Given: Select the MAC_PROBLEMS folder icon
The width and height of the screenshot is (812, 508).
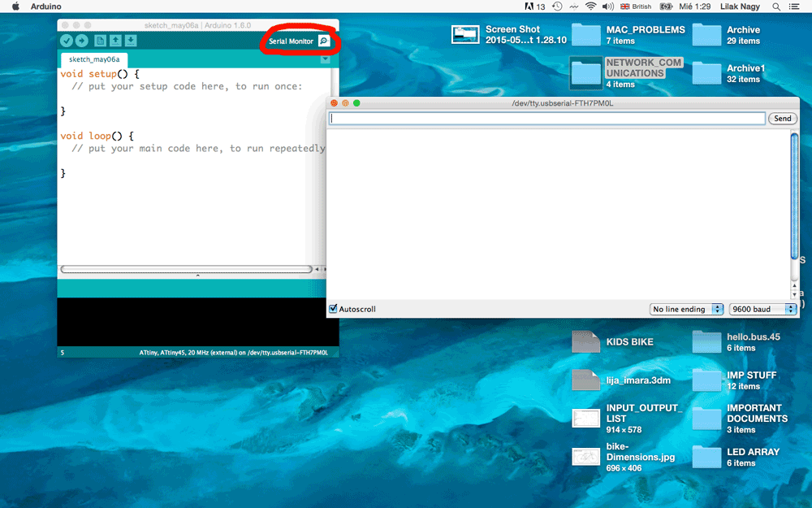Looking at the screenshot, I should [585, 35].
